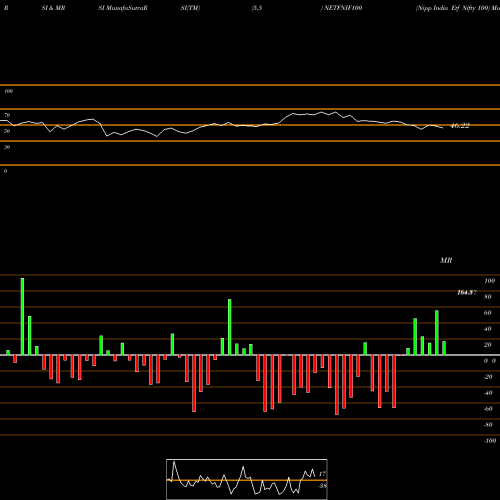Click the 'SI(TM)' header text
Image resolution: width=500 pixels, height=500 pixels.
pyautogui.click(x=190, y=8)
